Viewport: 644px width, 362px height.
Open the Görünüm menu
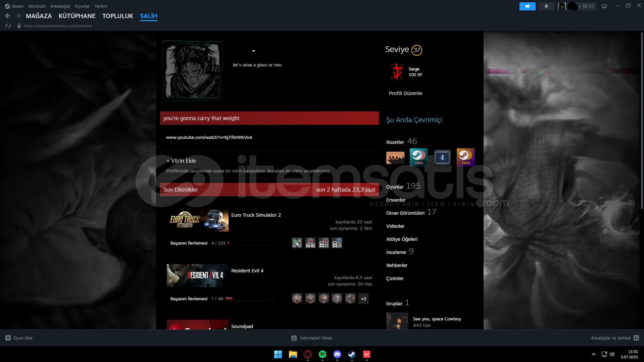tap(37, 6)
